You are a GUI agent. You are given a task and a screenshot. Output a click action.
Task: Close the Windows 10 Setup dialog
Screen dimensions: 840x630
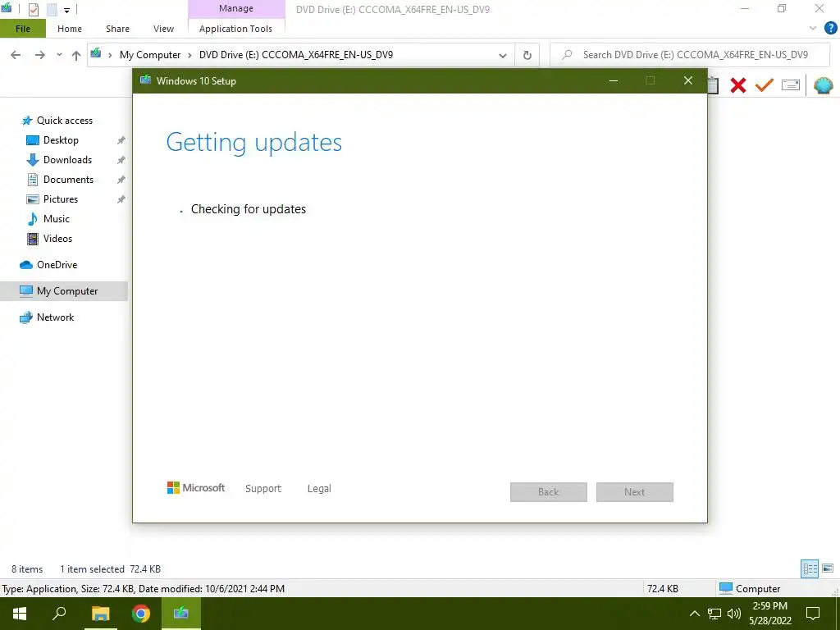(x=688, y=81)
